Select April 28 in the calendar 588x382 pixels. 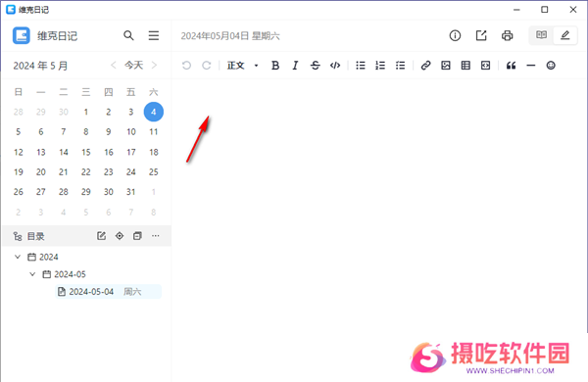pos(19,112)
